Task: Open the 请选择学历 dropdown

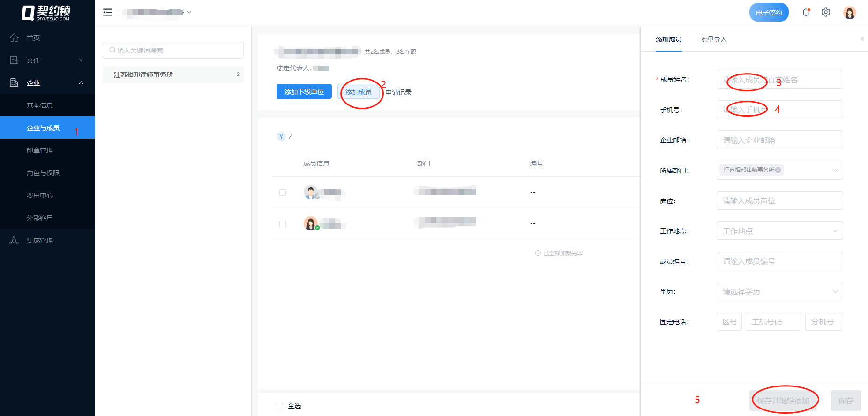Action: [779, 291]
